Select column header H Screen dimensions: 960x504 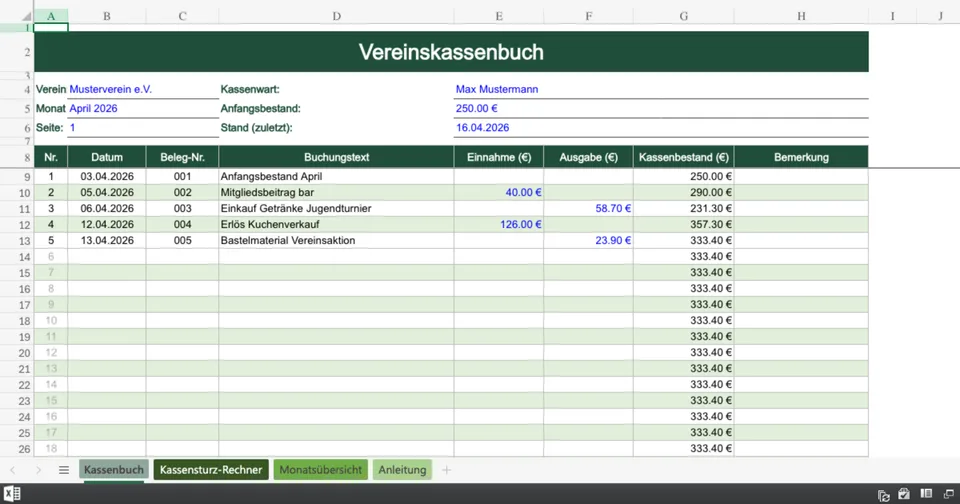coord(801,17)
